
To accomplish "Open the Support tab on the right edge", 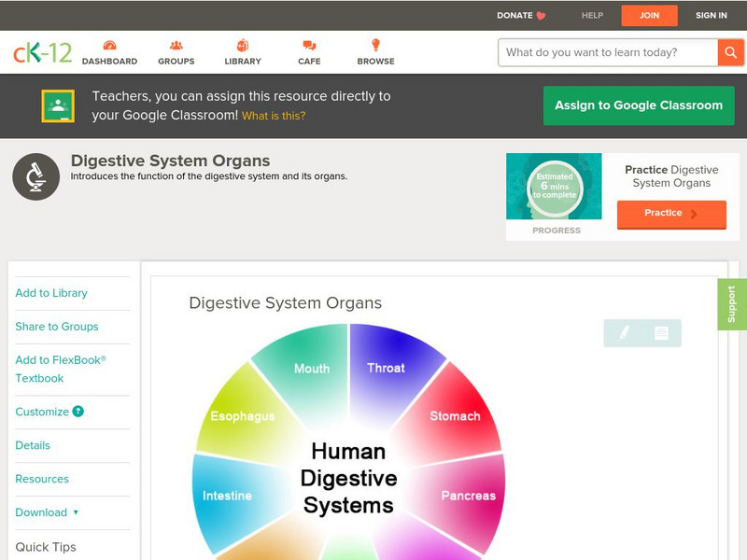I will point(734,303).
